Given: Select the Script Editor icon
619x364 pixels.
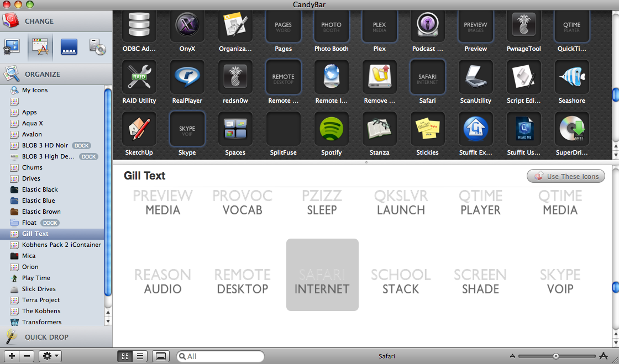Looking at the screenshot, I should tap(523, 77).
